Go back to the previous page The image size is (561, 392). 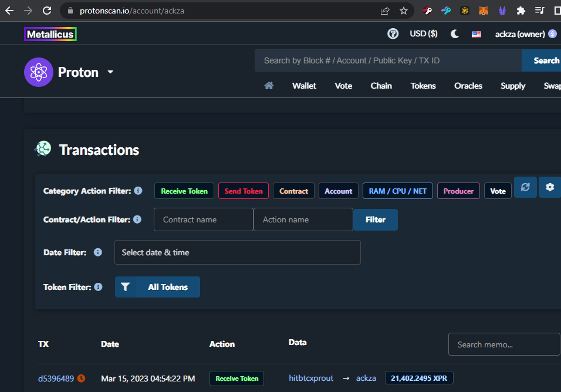tap(9, 11)
